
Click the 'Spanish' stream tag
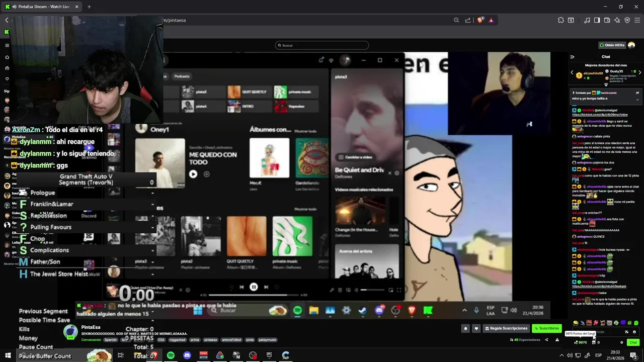tap(110, 340)
